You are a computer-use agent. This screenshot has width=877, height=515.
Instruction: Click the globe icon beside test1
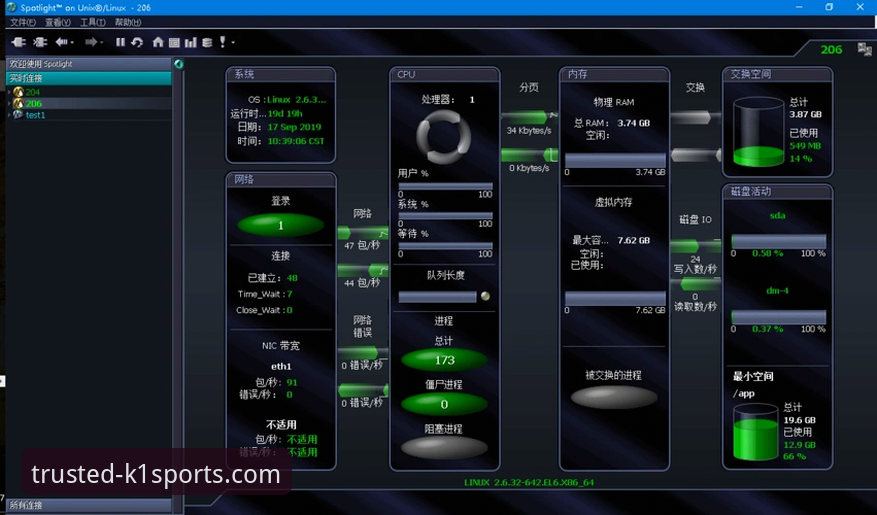18,115
